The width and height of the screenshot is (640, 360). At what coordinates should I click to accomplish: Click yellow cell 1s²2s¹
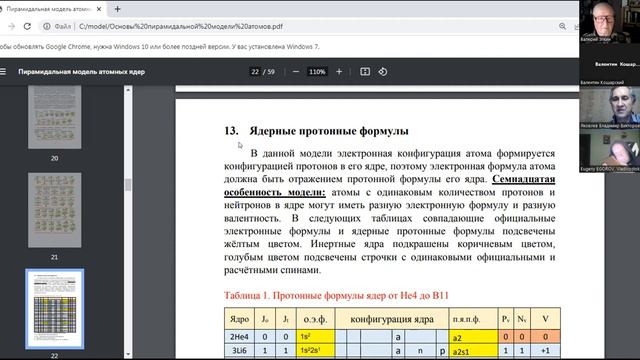[x=316, y=351]
